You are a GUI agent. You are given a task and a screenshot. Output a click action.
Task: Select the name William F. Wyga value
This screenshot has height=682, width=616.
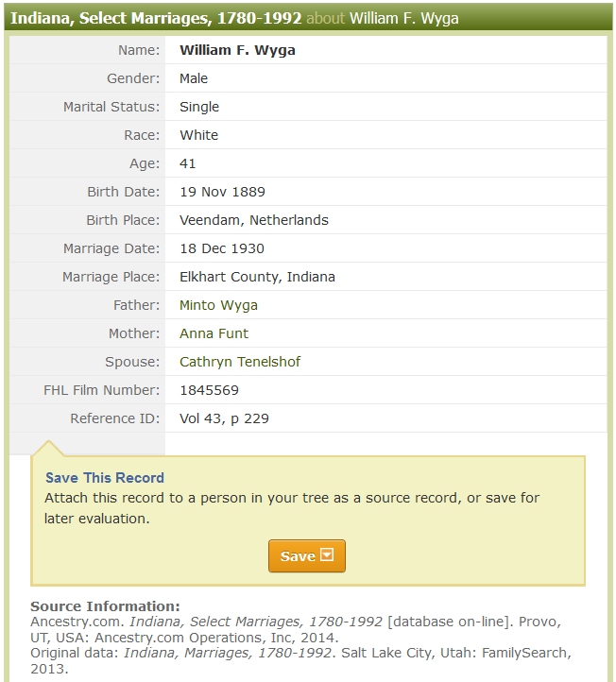237,50
